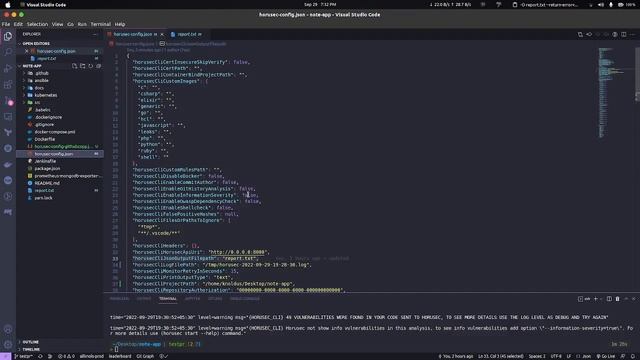Click Split Editor Right icon

click(x=624, y=34)
